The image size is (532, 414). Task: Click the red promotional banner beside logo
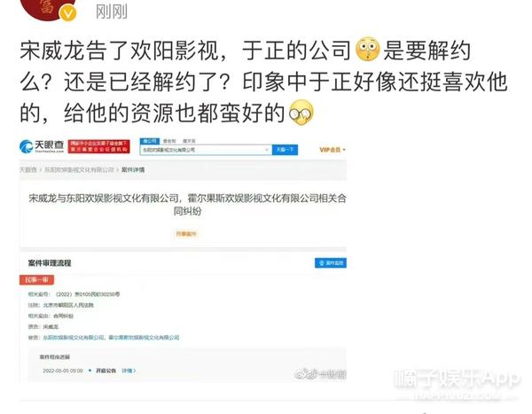pyautogui.click(x=98, y=146)
